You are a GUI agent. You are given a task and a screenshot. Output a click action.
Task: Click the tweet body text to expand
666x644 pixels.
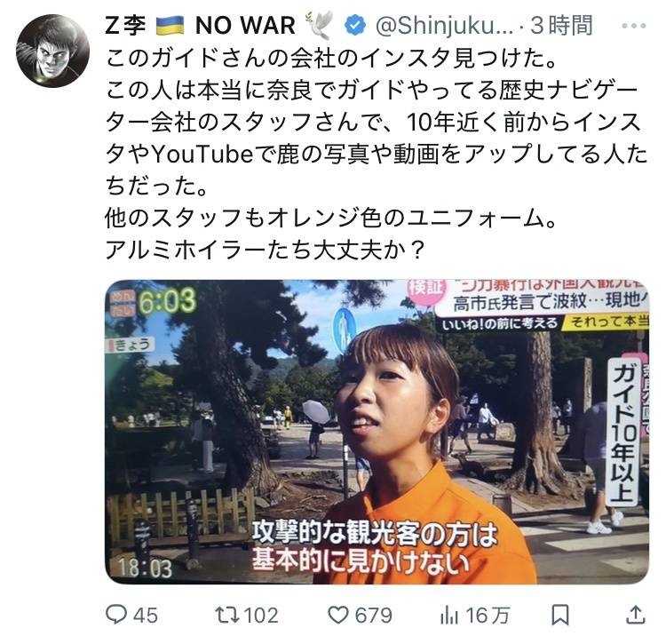pyautogui.click(x=377, y=154)
